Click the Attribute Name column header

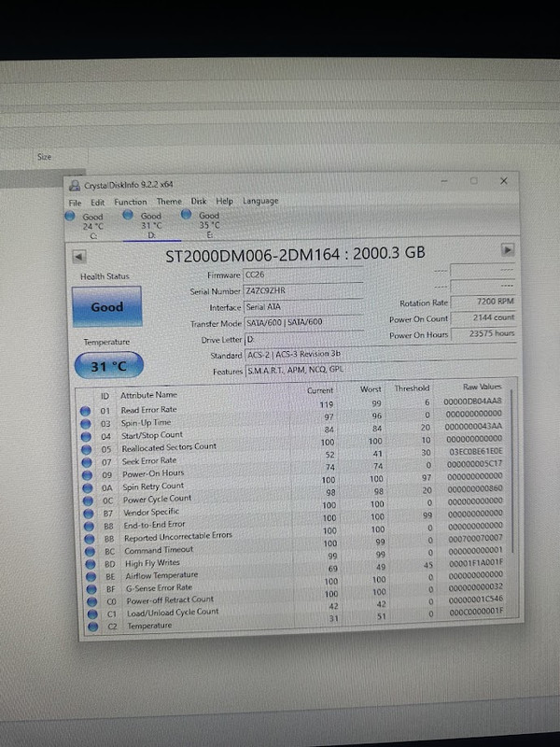pyautogui.click(x=148, y=395)
